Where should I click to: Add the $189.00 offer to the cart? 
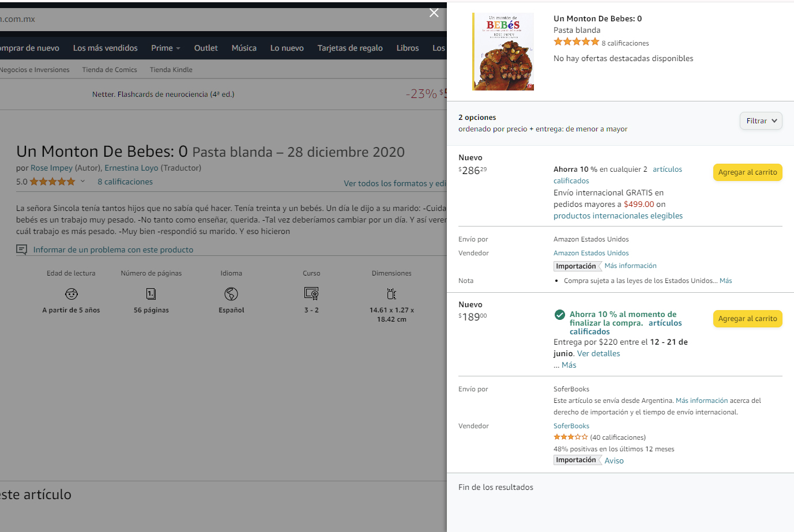click(x=747, y=319)
